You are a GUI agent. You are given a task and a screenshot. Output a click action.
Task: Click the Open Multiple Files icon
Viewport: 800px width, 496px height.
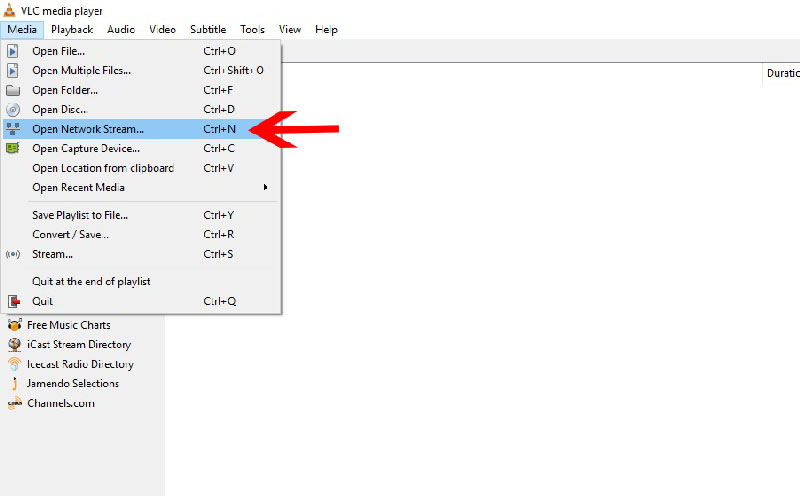(13, 70)
